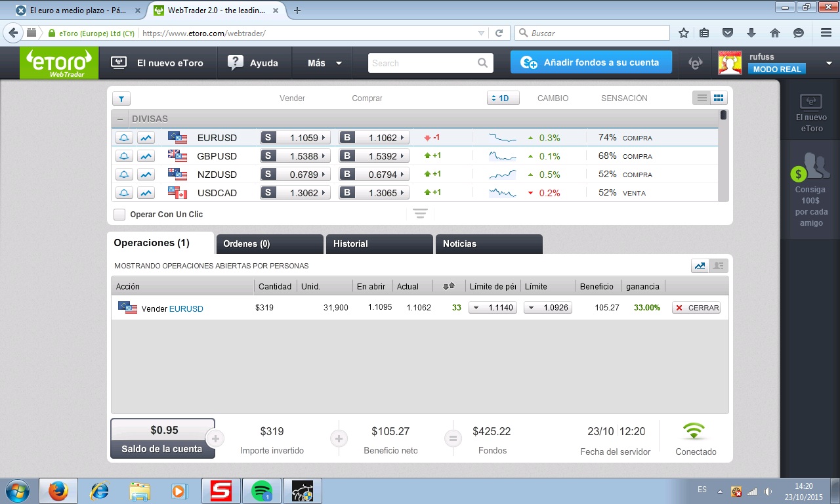Open Límite de pérdida 1.1140 dropdown
Viewport: 840px width, 504px height.
[x=492, y=308]
